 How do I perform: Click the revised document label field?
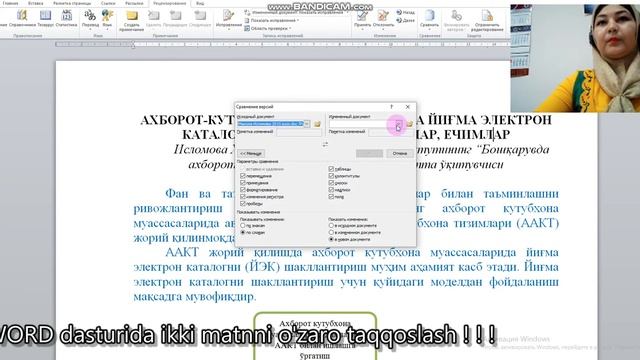click(391, 132)
